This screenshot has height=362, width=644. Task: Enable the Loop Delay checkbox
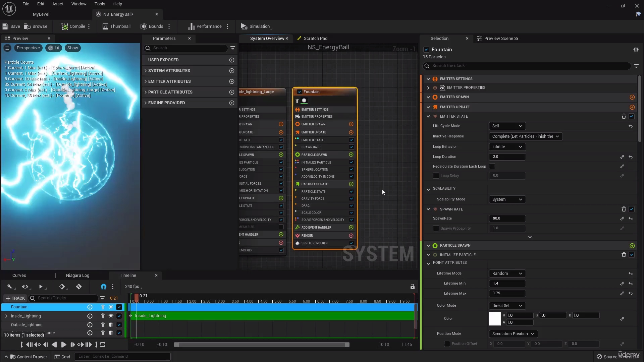(436, 176)
